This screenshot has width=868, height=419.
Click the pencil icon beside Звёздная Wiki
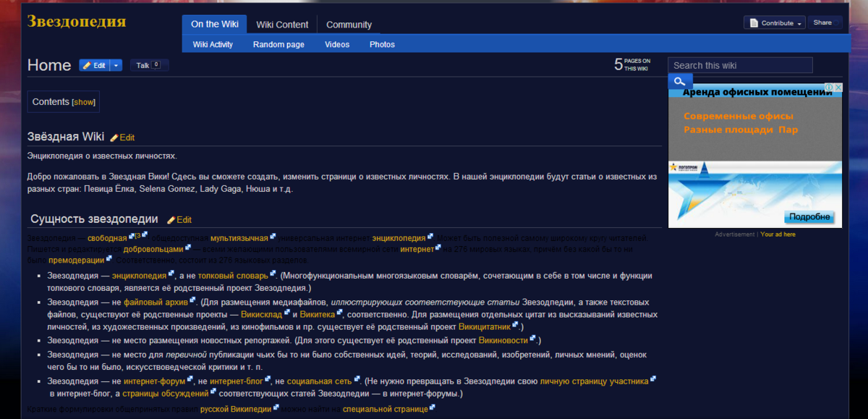[114, 137]
